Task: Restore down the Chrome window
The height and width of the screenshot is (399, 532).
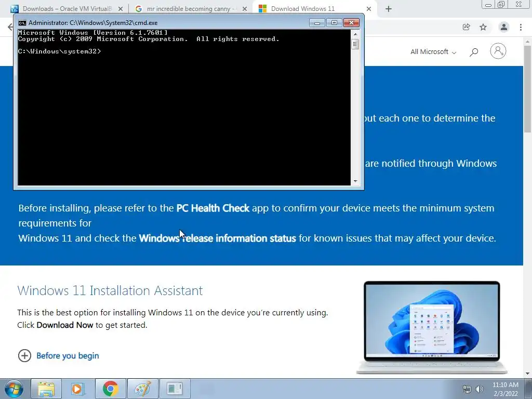Action: click(x=501, y=4)
